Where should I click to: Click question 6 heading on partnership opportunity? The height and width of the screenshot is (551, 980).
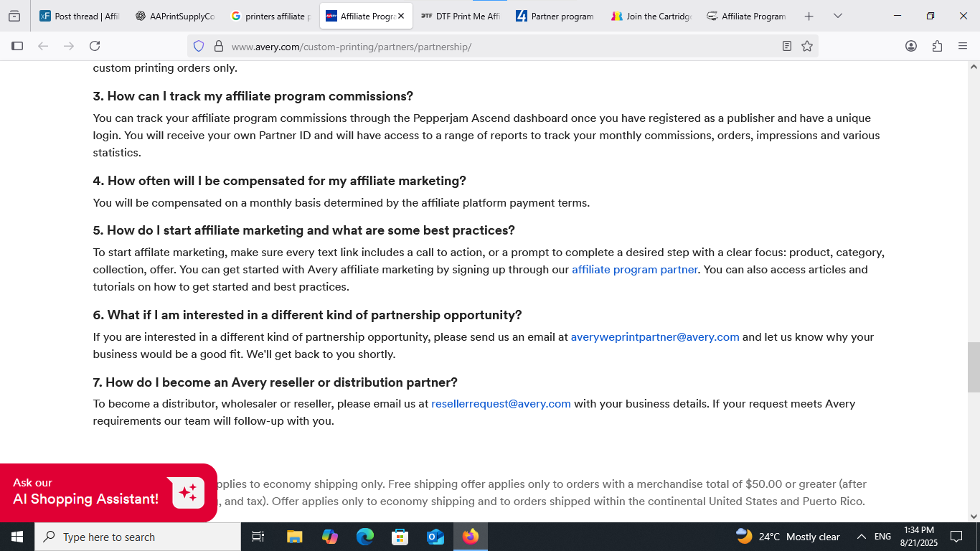click(x=307, y=315)
